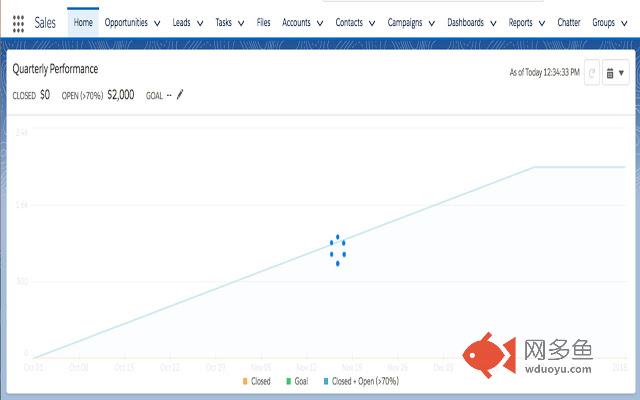This screenshot has height=400, width=640.
Task: Open the calendar date range dropdown
Action: 616,73
